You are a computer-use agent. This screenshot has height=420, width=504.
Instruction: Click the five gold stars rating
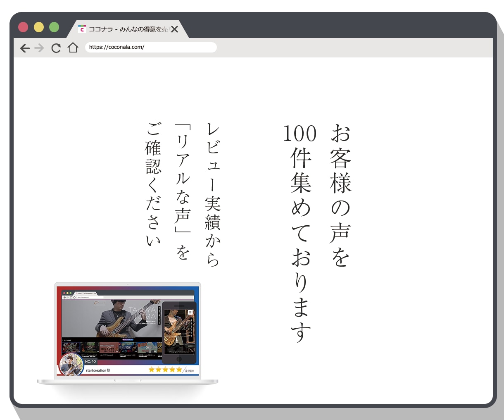[x=165, y=370]
